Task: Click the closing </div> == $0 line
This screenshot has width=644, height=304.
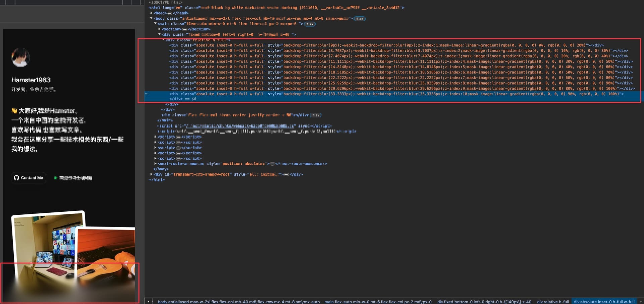Action: (183, 99)
